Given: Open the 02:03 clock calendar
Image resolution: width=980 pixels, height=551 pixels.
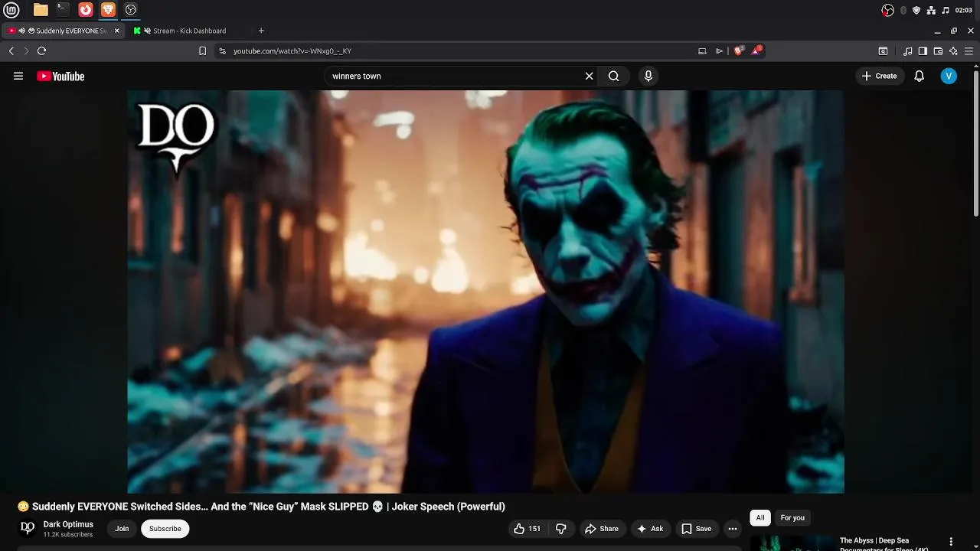Looking at the screenshot, I should coord(964,10).
